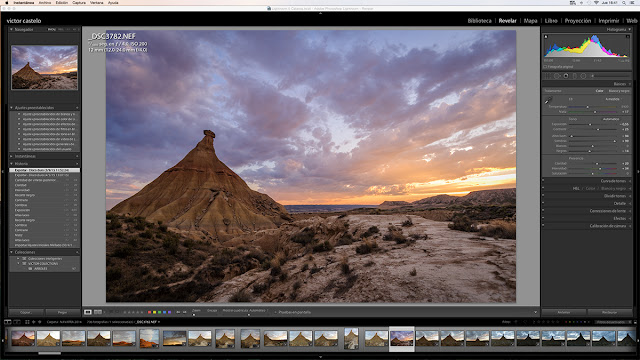Open the second window display icon
The height and width of the screenshot is (360, 640).
point(17,322)
